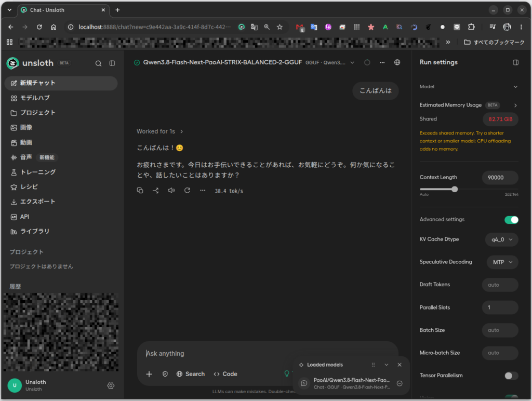This screenshot has height=401, width=532.
Task: Edit the Context Length value field
Action: click(x=500, y=178)
